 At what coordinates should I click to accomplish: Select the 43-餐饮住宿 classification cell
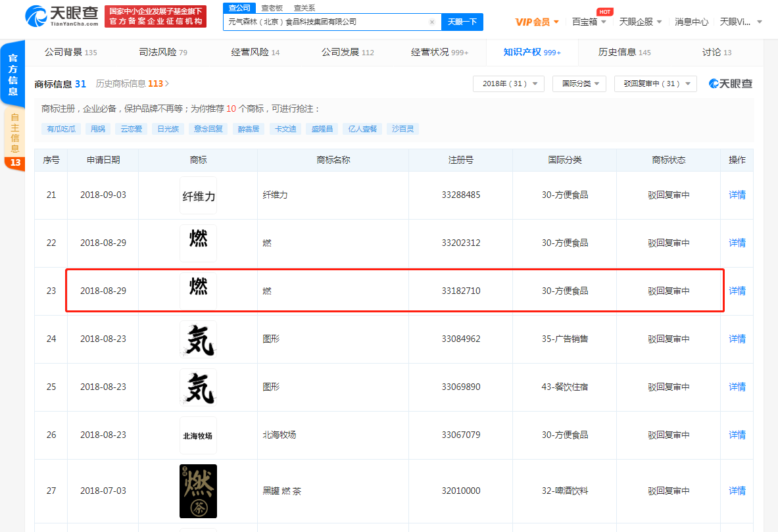coord(565,387)
